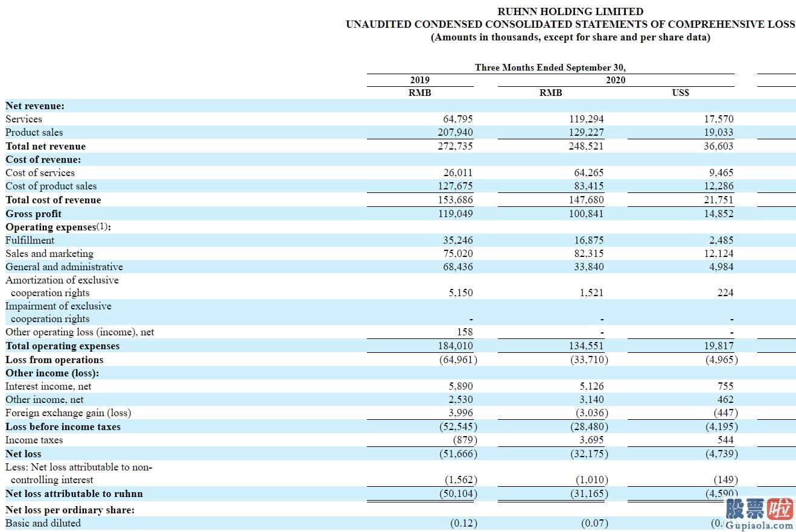Click the 2019 column header
Screen dimensions: 796x532
pos(420,80)
